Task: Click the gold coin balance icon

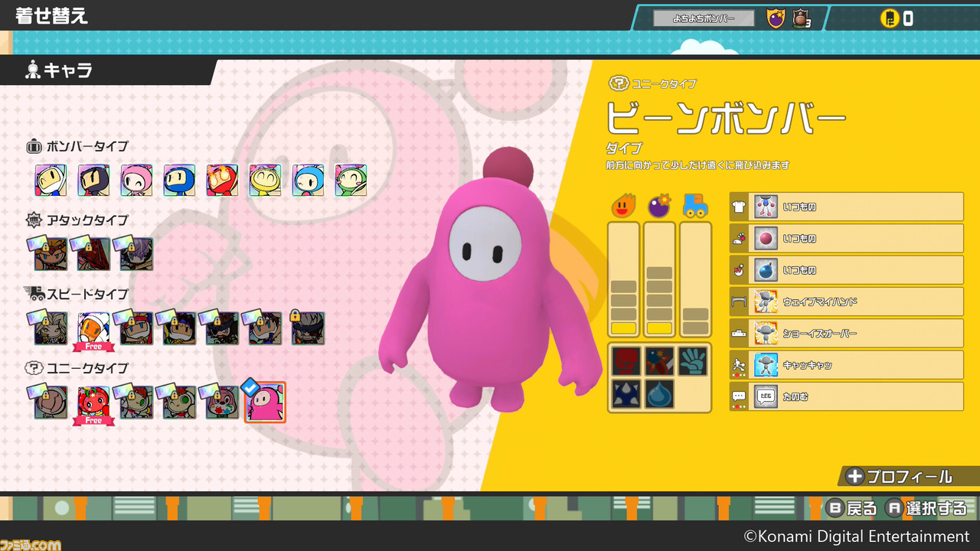Action: [x=889, y=18]
